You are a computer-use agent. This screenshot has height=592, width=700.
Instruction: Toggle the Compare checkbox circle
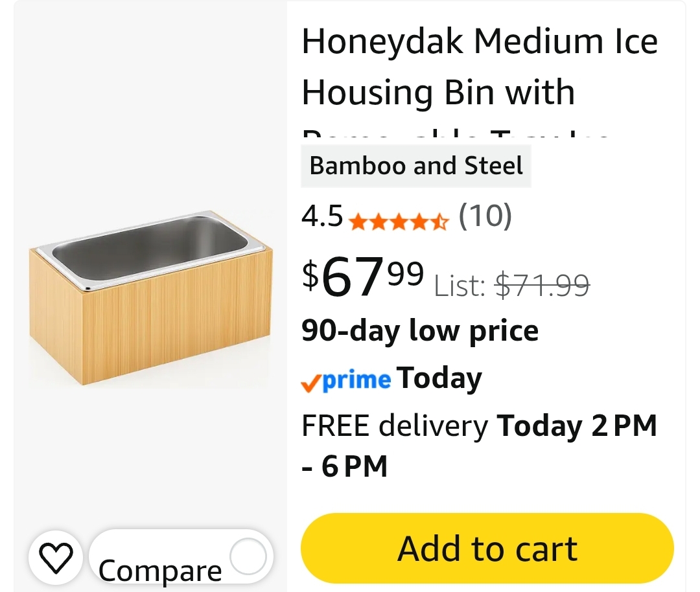click(248, 556)
